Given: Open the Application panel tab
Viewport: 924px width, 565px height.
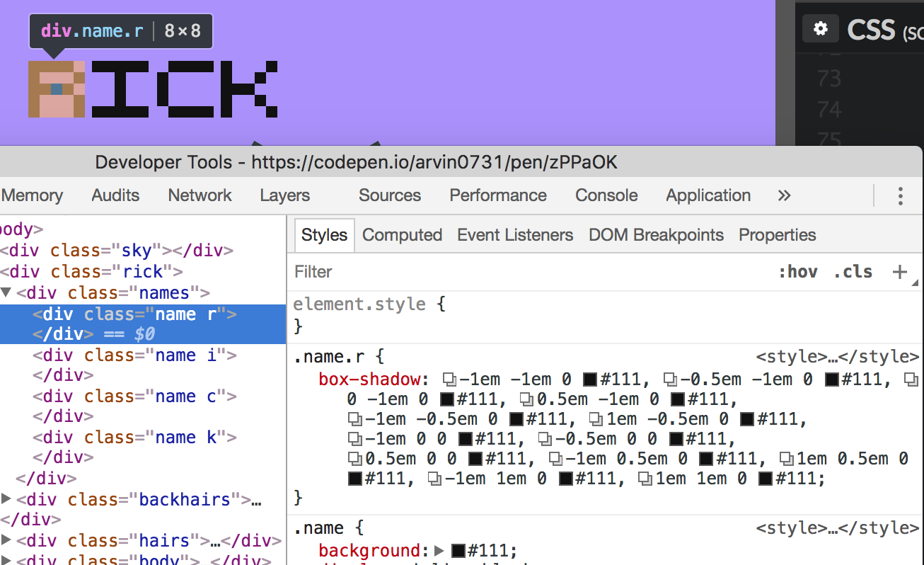Looking at the screenshot, I should click(x=708, y=195).
